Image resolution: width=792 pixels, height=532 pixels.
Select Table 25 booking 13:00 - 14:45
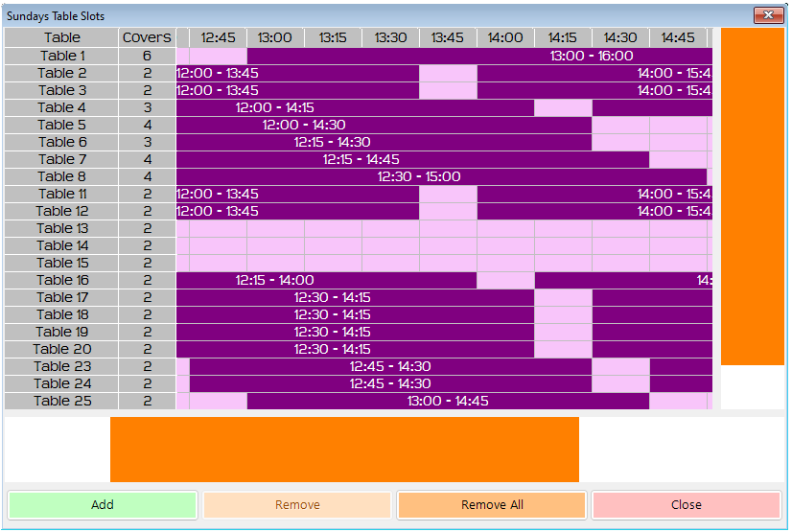pos(448,402)
